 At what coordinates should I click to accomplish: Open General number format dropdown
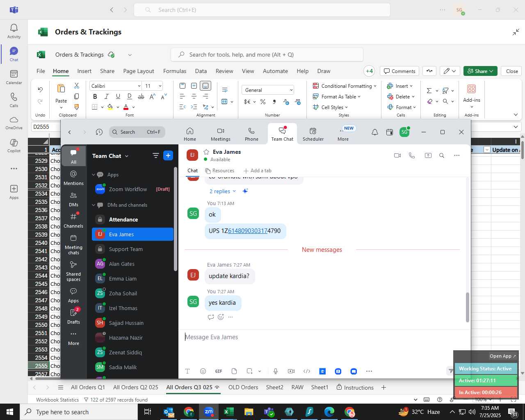pos(291,90)
